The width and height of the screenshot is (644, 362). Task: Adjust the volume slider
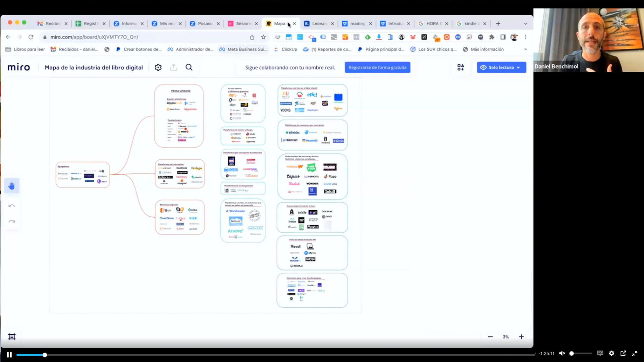coord(581,353)
